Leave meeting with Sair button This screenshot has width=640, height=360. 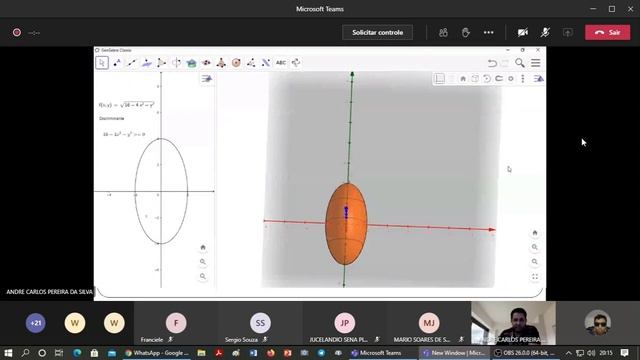[607, 32]
